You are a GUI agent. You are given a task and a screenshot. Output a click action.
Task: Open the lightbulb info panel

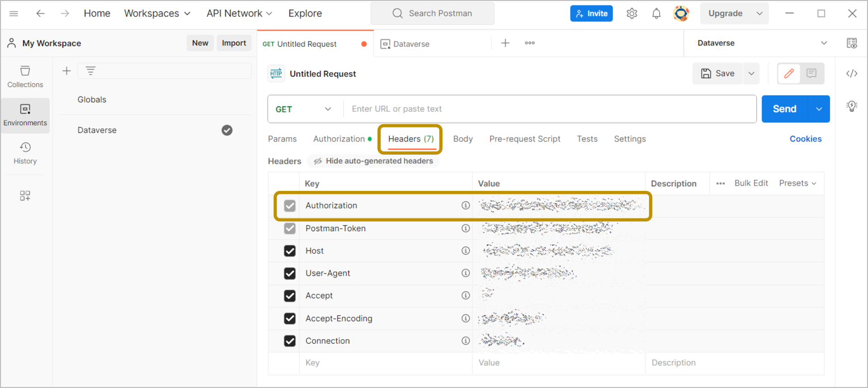[x=852, y=106]
